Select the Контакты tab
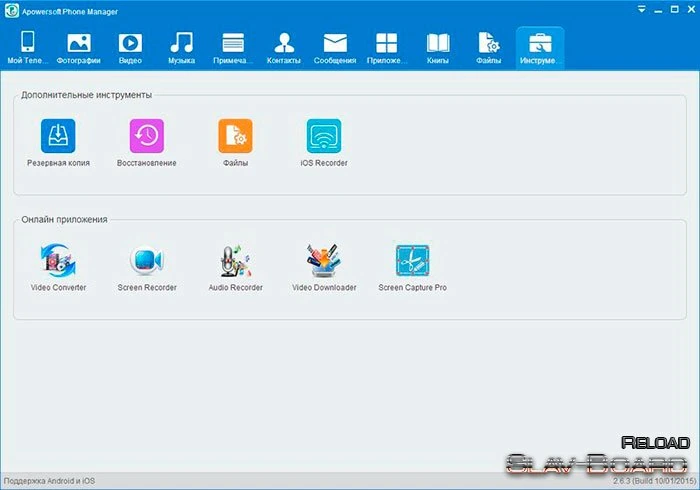700x490 pixels. point(284,48)
